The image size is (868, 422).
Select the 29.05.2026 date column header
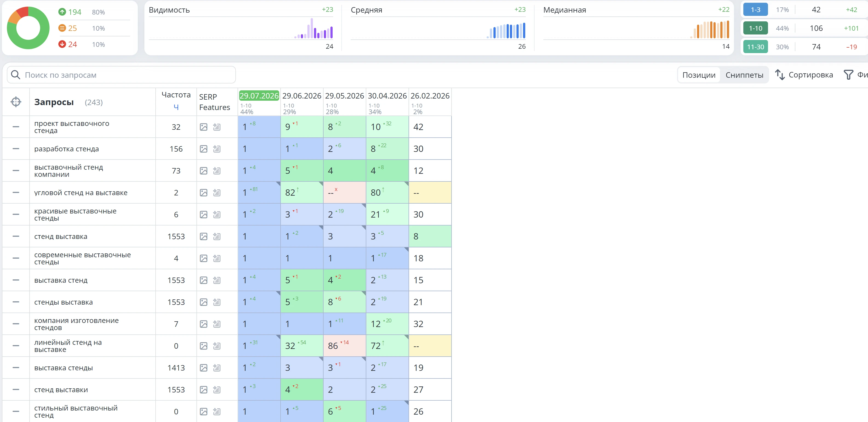point(344,96)
